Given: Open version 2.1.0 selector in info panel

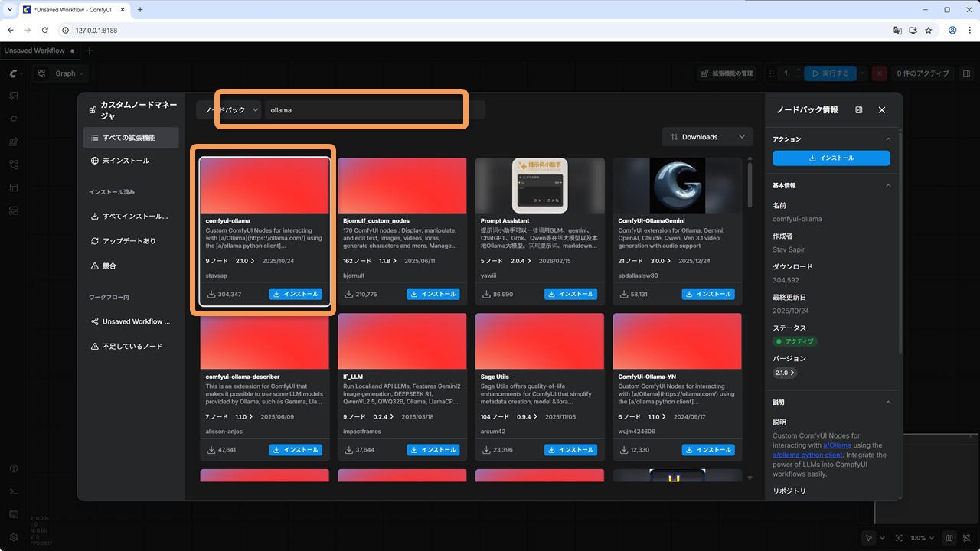Looking at the screenshot, I should click(x=785, y=373).
